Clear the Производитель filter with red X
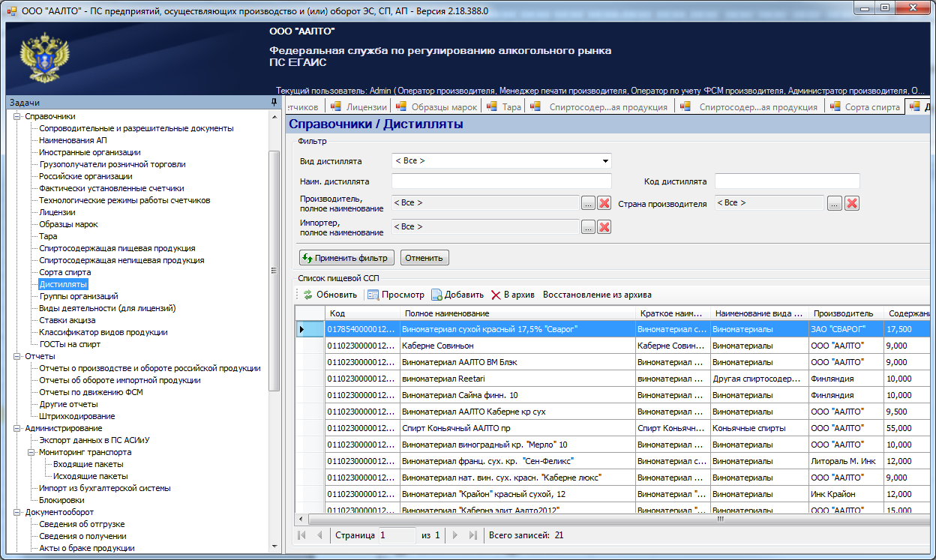The image size is (936, 560). [x=604, y=203]
